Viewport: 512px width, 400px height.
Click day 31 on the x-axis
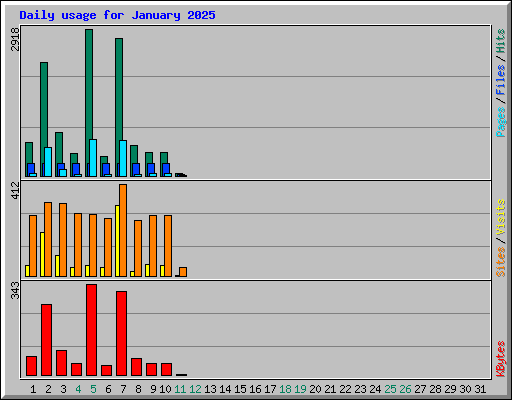[x=480, y=389]
